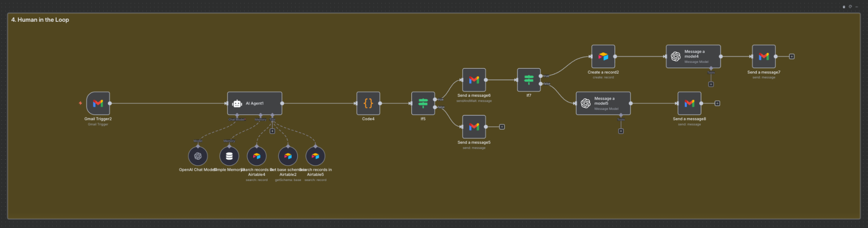
Task: Click the If7 true output connector
Action: click(x=541, y=76)
